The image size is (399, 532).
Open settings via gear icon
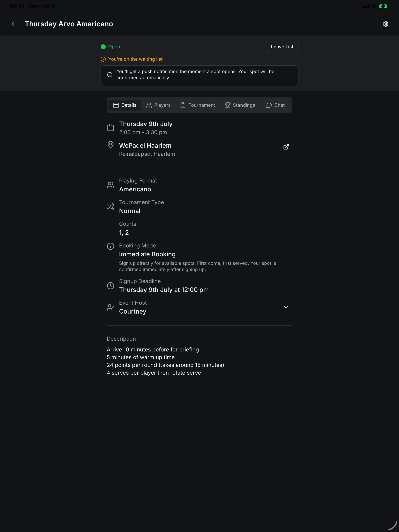pyautogui.click(x=385, y=24)
